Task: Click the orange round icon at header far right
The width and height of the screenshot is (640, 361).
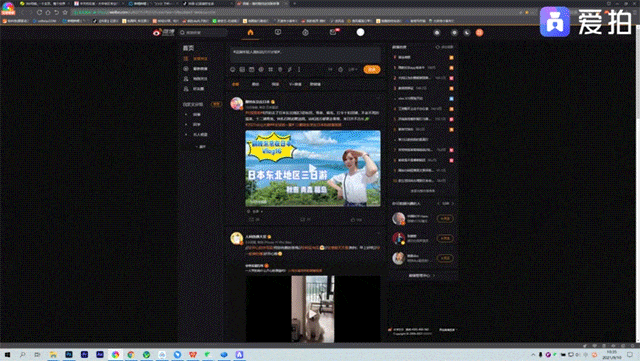Action: pyautogui.click(x=480, y=33)
